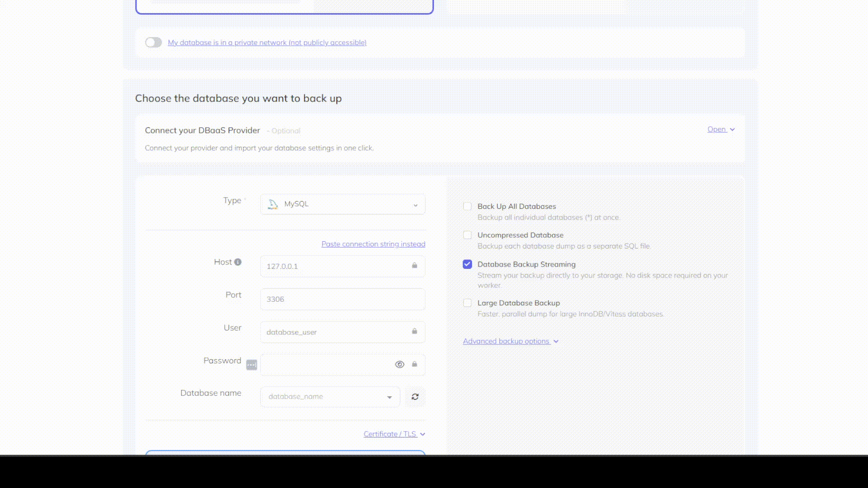Toggle private network database switch
The width and height of the screenshot is (868, 488).
click(153, 42)
